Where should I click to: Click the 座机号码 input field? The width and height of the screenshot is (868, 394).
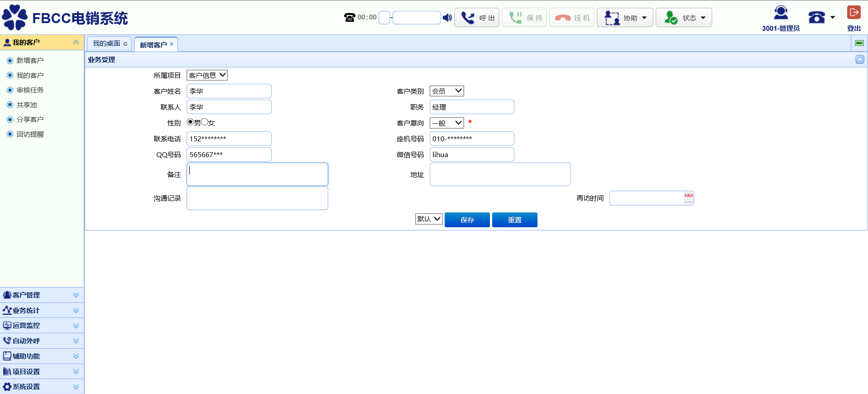click(472, 139)
